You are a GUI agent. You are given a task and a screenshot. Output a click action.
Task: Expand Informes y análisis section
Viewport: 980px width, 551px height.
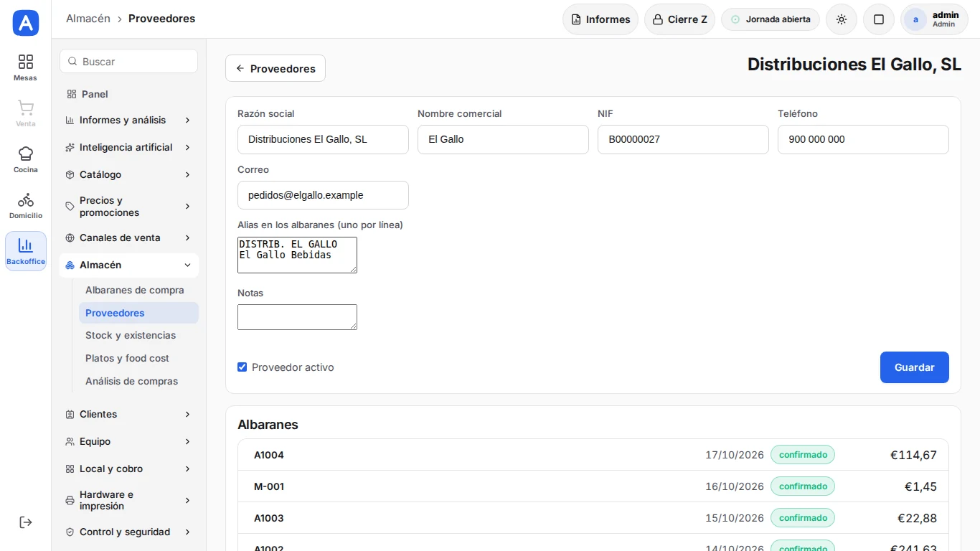point(128,120)
